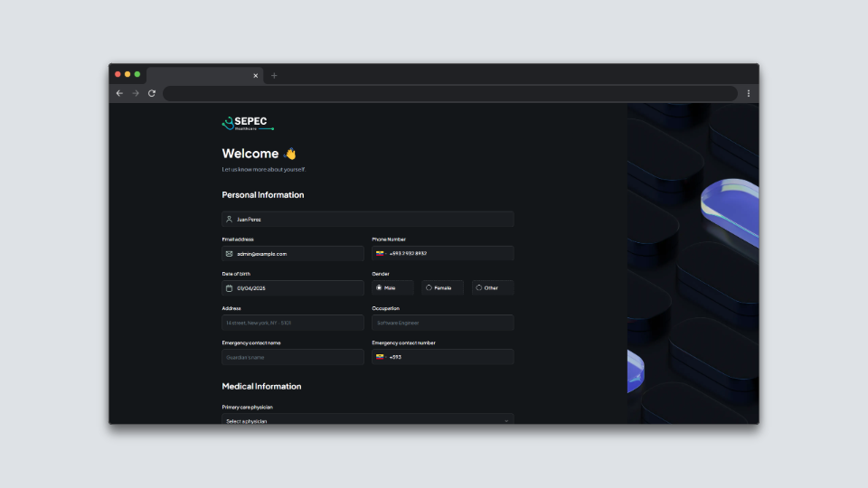Reload the page with the refresh icon
868x488 pixels.
152,93
